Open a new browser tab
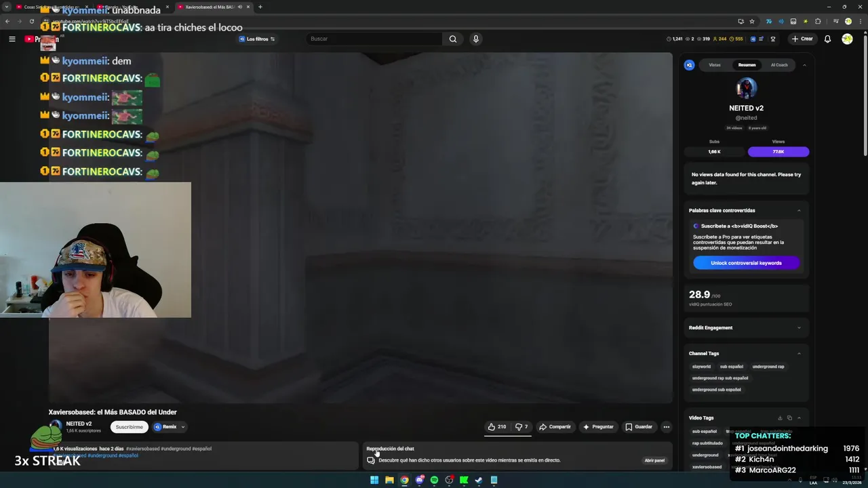Screen dimensions: 868x488 [x=260, y=7]
